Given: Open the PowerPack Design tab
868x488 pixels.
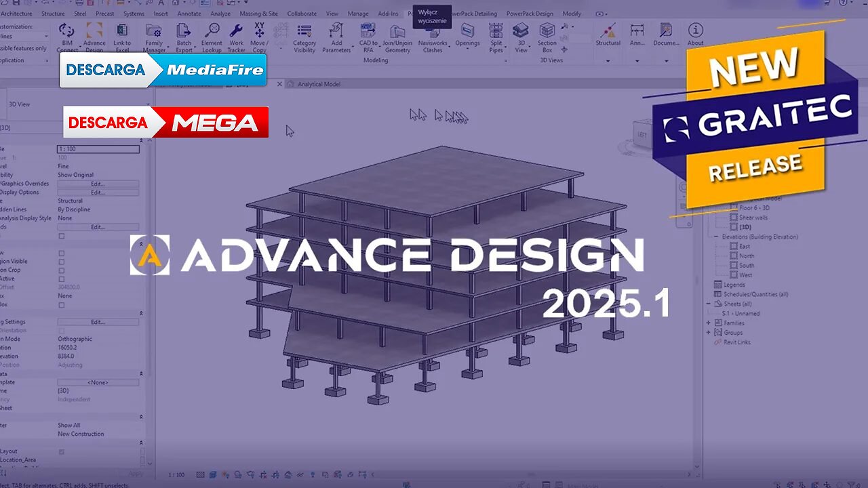Looking at the screenshot, I should point(530,14).
